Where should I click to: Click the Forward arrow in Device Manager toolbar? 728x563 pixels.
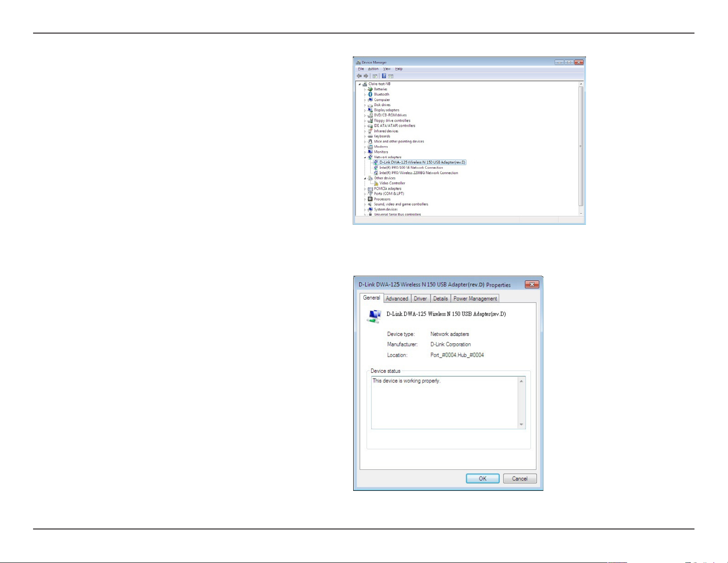(366, 76)
